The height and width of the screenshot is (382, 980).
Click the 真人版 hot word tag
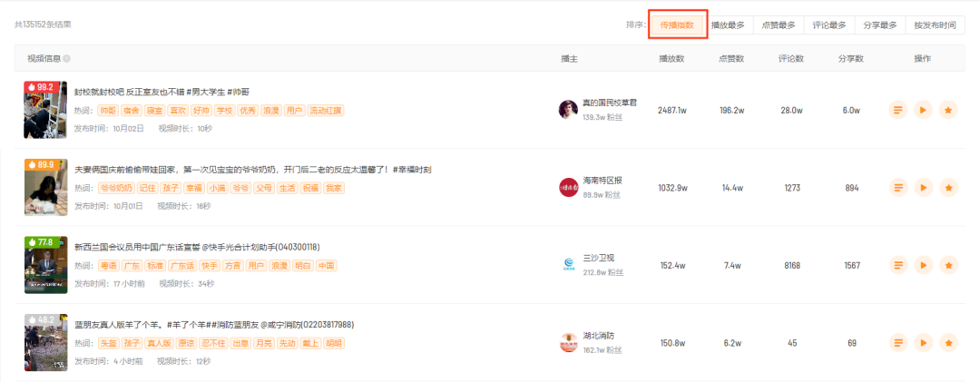pyautogui.click(x=158, y=343)
